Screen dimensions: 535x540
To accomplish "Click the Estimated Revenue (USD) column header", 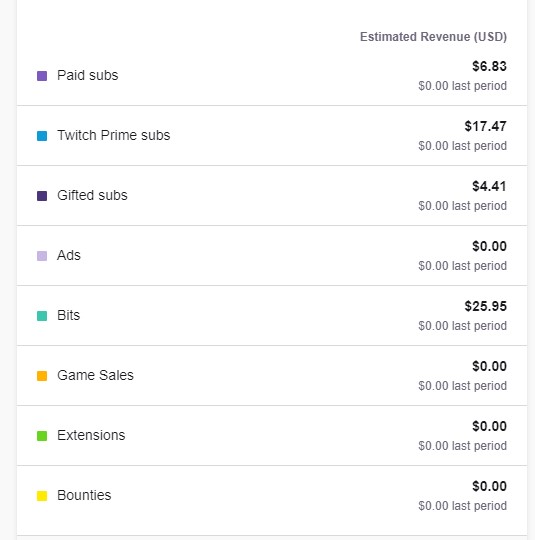I will tap(433, 37).
